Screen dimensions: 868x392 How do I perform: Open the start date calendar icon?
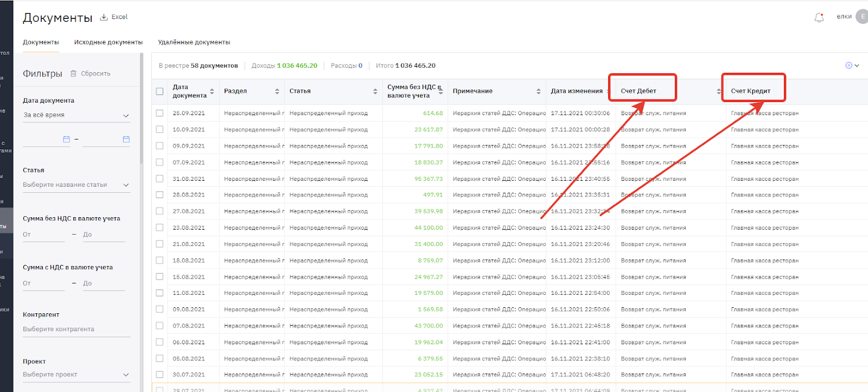tap(66, 140)
